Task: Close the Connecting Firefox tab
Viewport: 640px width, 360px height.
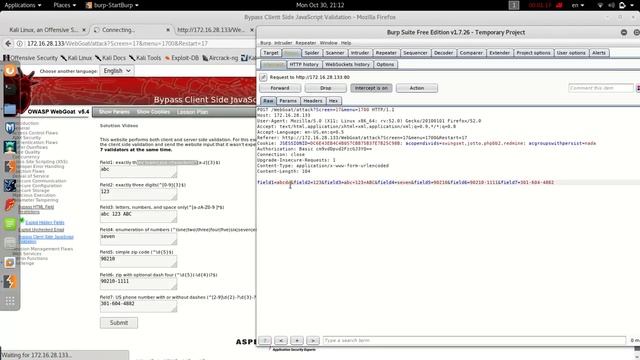Action: [168, 30]
